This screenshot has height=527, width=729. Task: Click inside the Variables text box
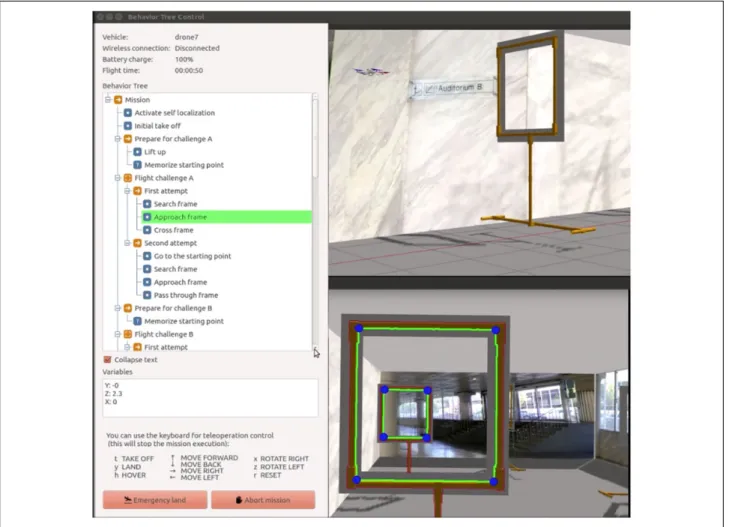pos(210,397)
